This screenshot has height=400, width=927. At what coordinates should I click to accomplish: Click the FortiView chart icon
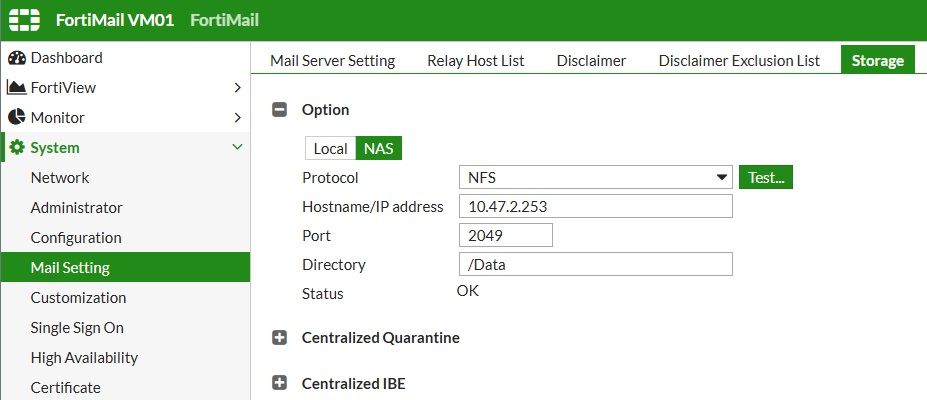17,88
